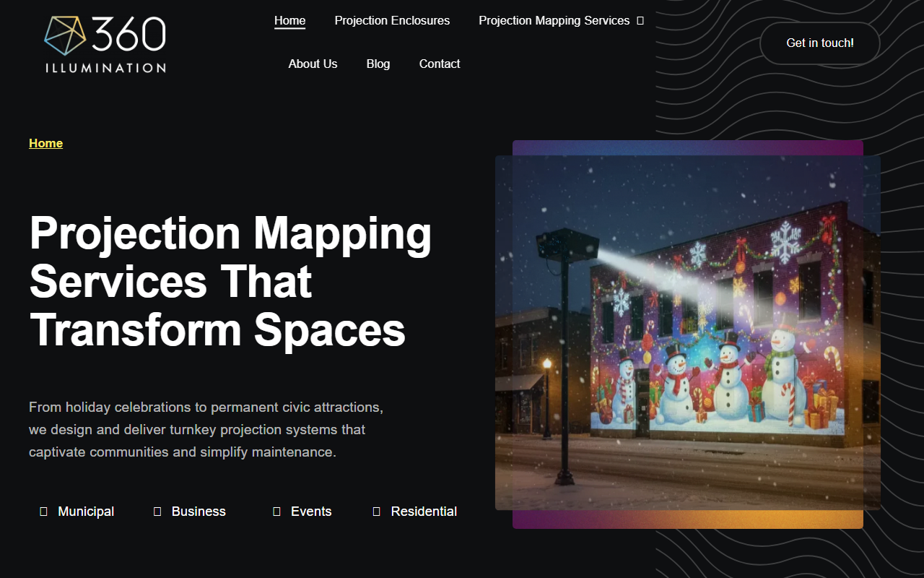924x578 pixels.
Task: Click the paragraph starting From holiday celebrations
Action: [x=206, y=430]
